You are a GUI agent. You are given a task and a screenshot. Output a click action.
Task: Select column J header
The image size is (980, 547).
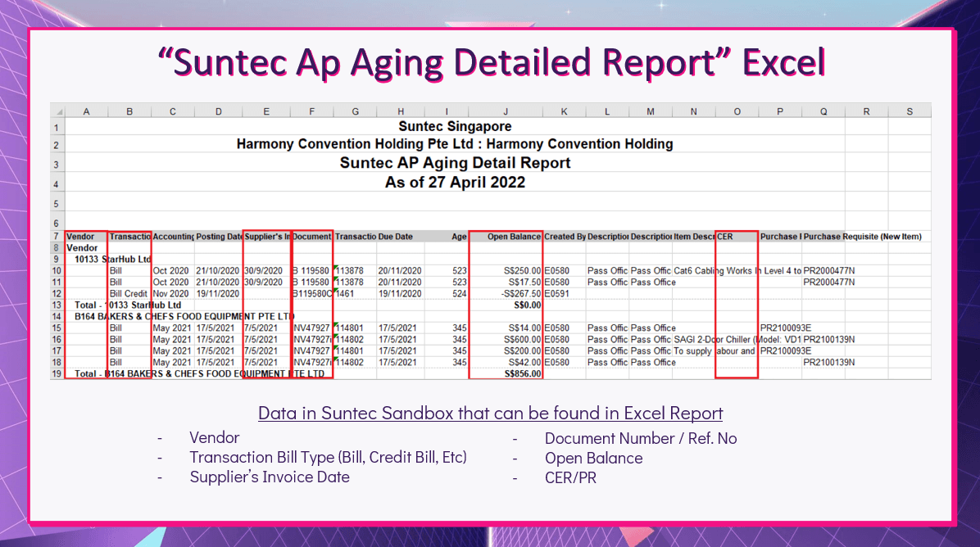click(x=506, y=111)
